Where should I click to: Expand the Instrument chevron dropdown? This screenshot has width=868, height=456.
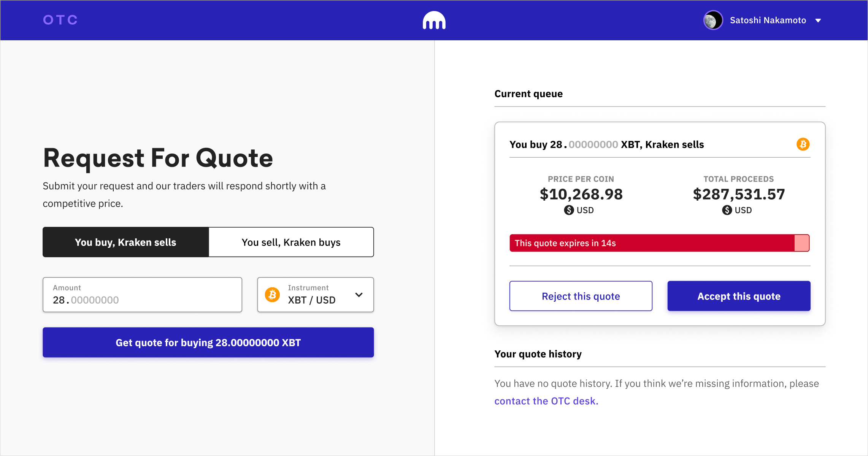359,295
